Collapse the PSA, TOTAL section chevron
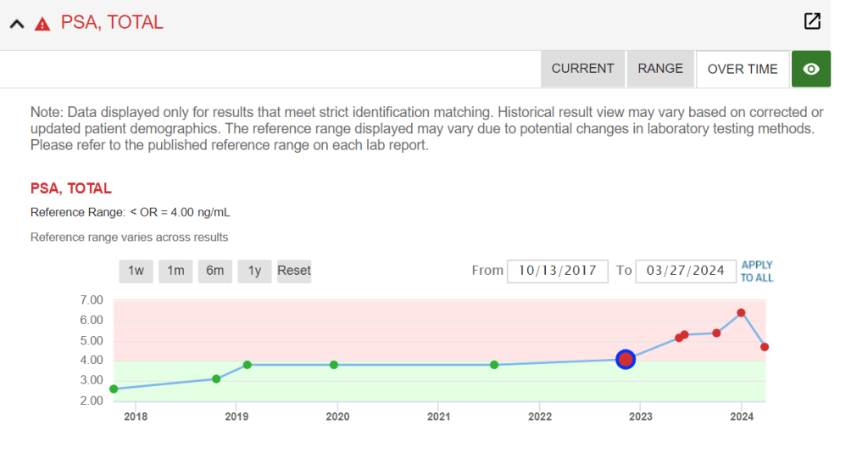The image size is (868, 476). point(16,24)
